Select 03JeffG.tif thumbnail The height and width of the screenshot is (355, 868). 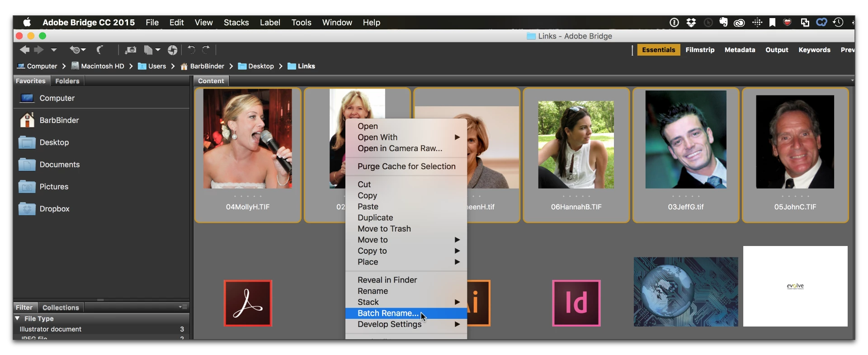[686, 139]
